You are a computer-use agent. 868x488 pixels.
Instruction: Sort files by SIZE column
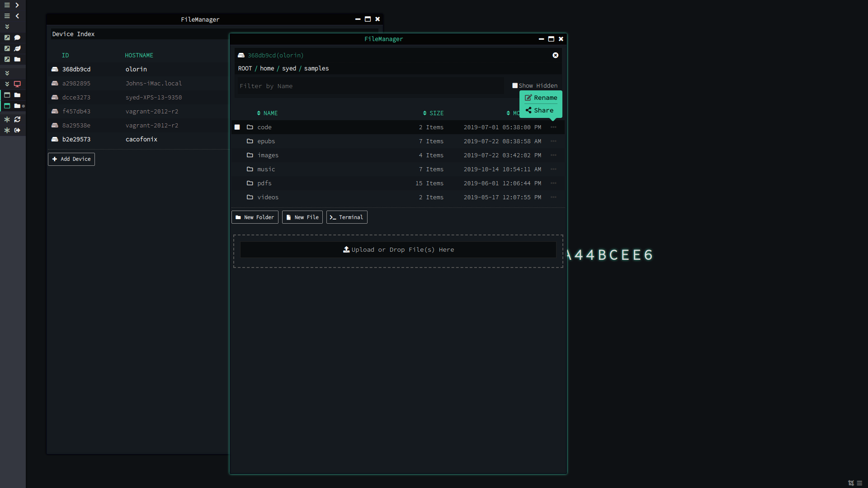point(433,113)
